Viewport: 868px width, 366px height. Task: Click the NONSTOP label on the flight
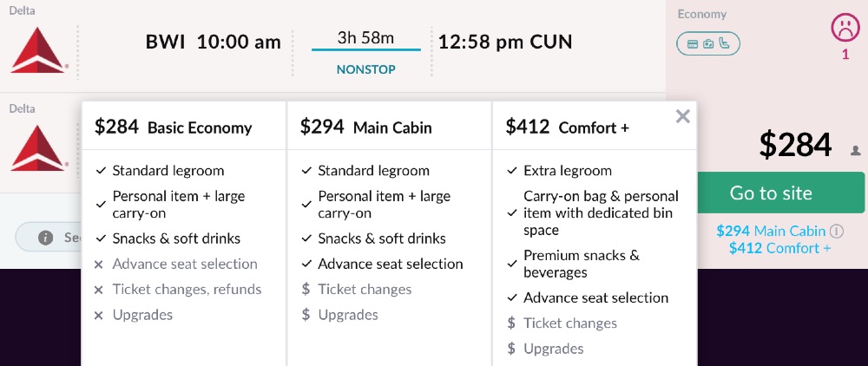[365, 70]
